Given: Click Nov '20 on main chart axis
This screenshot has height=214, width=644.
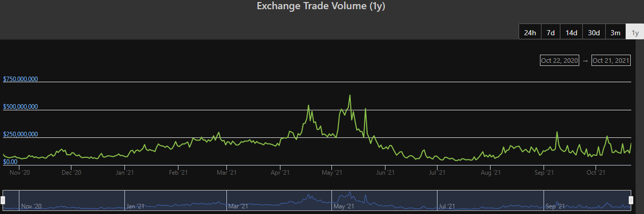Looking at the screenshot, I should 20,173.
